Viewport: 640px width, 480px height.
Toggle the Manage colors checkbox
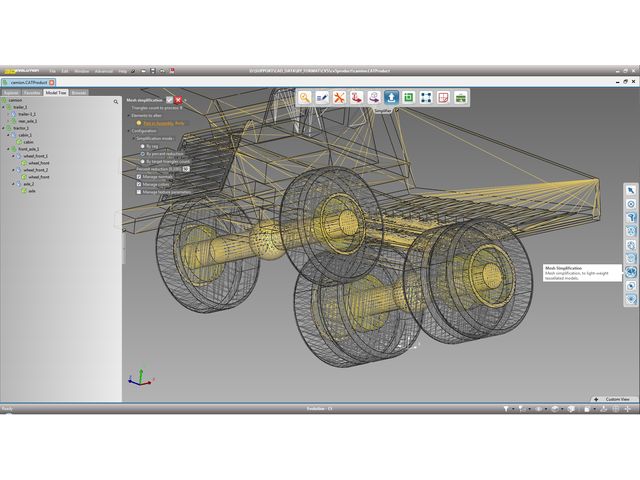139,184
